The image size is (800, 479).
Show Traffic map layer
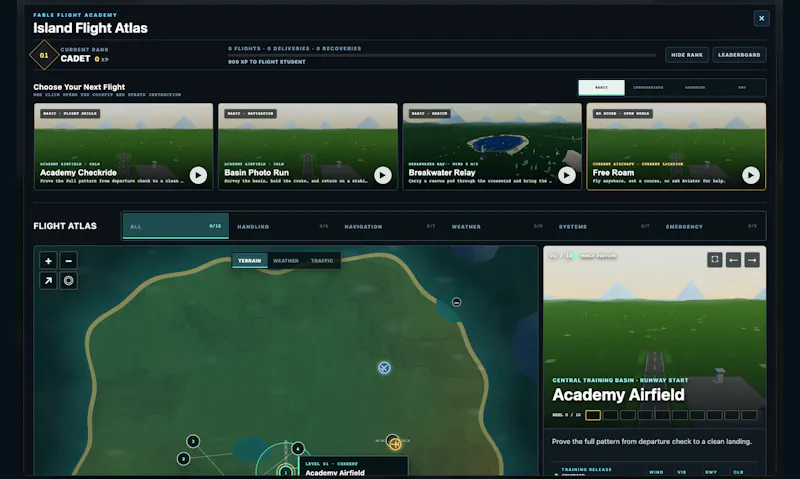(322, 261)
